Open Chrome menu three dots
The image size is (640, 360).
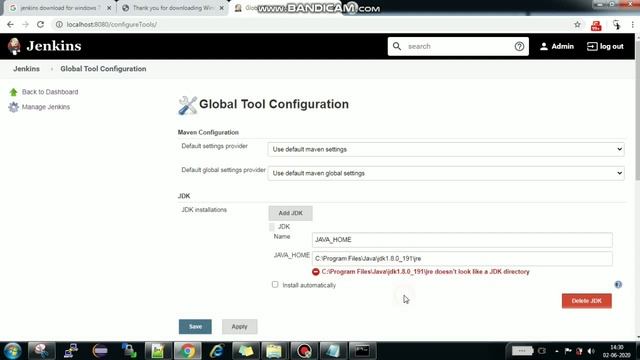tap(633, 24)
